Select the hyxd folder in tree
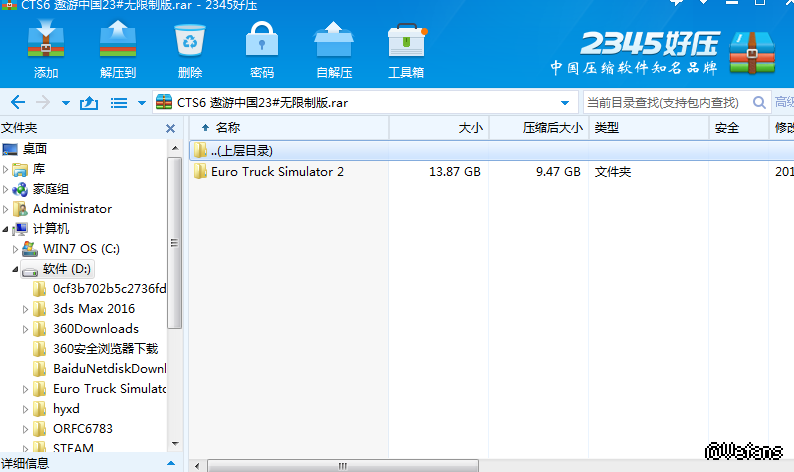The image size is (794, 472). (x=66, y=409)
